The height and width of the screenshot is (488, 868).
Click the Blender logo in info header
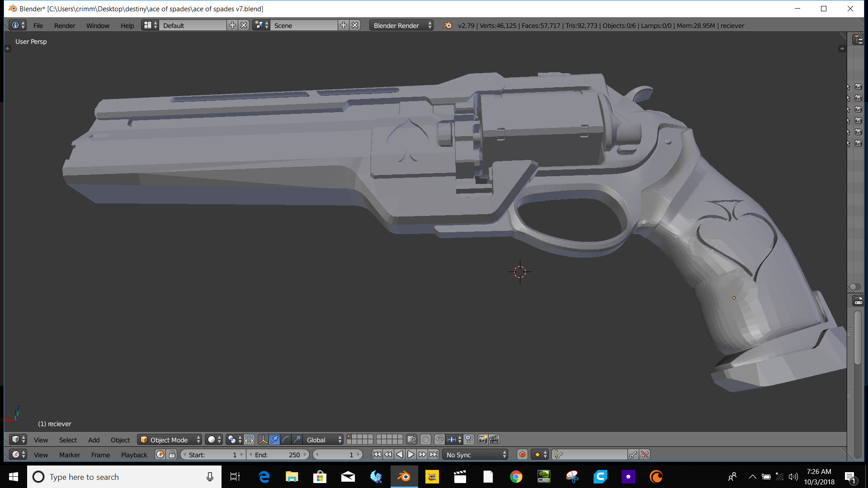448,25
